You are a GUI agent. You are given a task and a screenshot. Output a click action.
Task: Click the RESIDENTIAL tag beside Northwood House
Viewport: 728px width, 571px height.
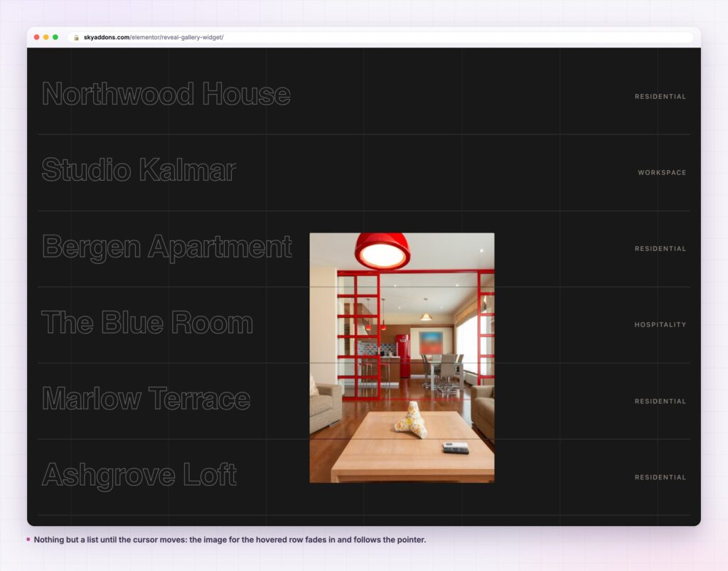pyautogui.click(x=660, y=97)
